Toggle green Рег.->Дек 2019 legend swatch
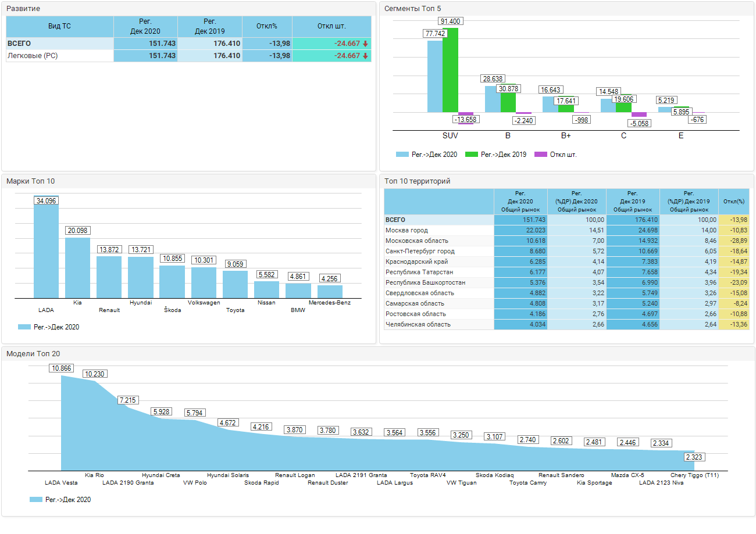Screen dimensions: 756x534 point(471,155)
